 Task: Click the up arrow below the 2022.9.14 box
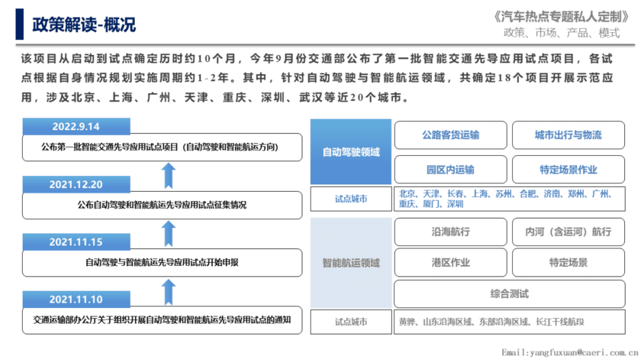(x=168, y=176)
